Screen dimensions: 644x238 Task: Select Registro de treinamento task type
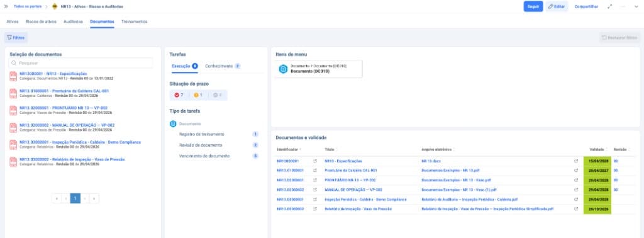(202, 134)
